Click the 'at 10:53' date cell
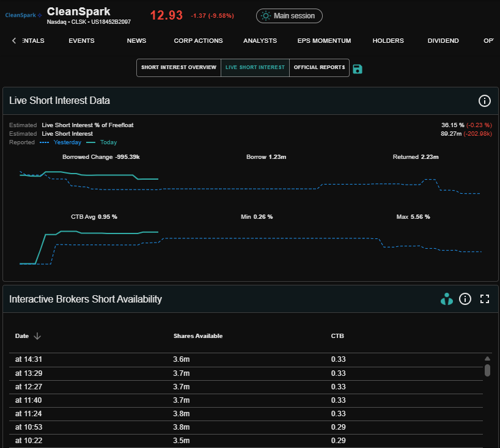The width and height of the screenshot is (500, 448). (x=29, y=427)
